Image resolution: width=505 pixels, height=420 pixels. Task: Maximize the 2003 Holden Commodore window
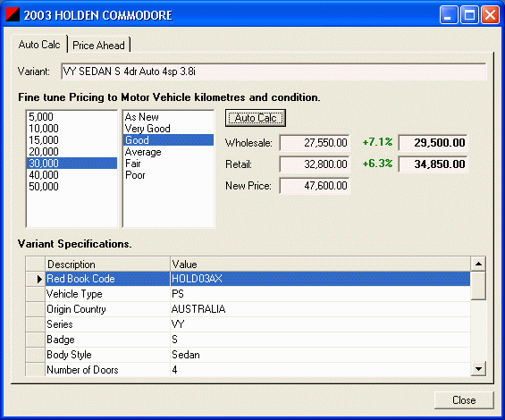[x=469, y=15]
